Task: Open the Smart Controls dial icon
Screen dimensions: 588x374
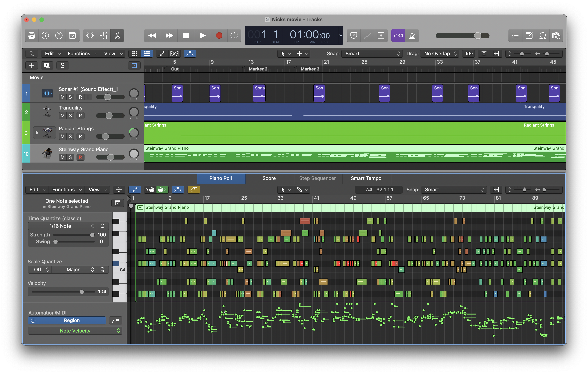Action: tap(90, 36)
